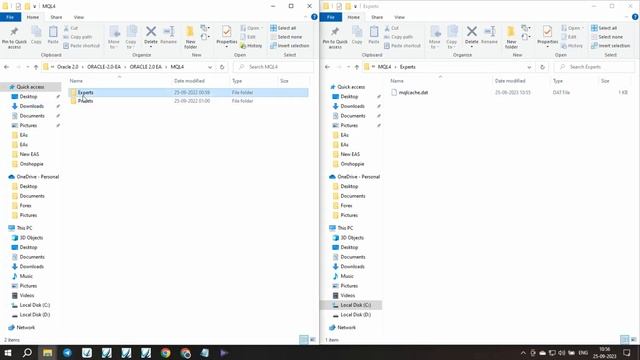Click Select all in the right window ribbon

604,28
